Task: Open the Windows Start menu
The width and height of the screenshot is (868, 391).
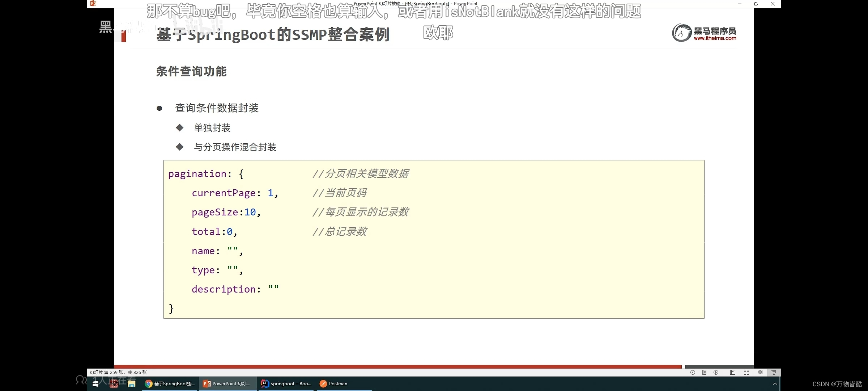Action: tap(95, 384)
